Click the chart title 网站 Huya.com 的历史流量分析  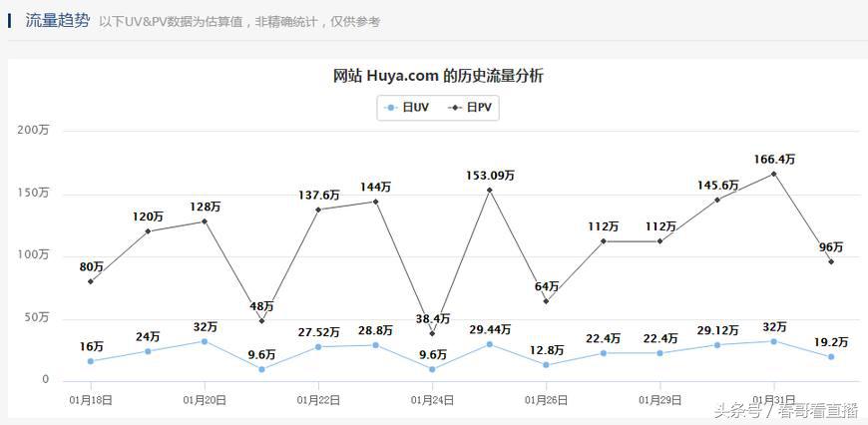(x=438, y=76)
